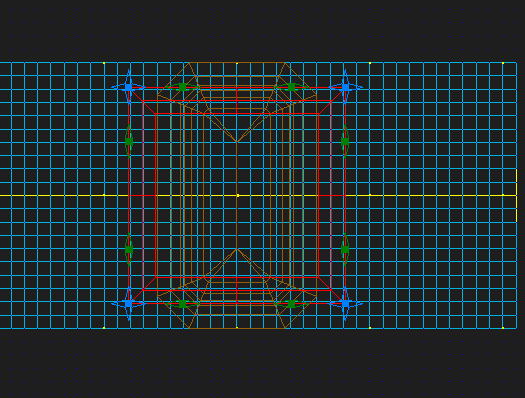Select the yellow vertex at top-center of grid
525x398 pixels.
click(237, 63)
